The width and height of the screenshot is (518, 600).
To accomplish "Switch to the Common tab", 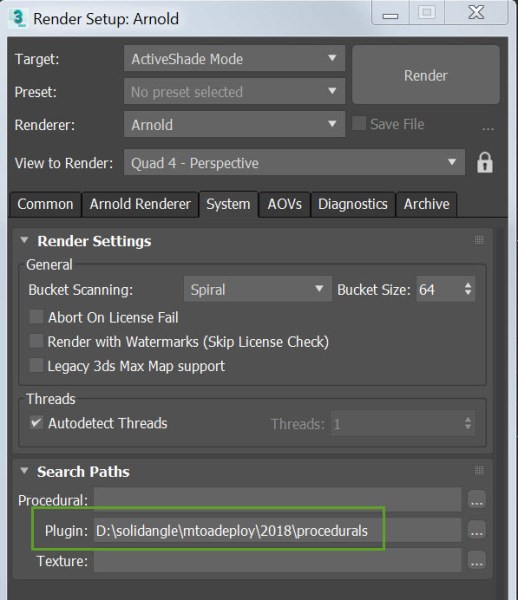I will [45, 204].
